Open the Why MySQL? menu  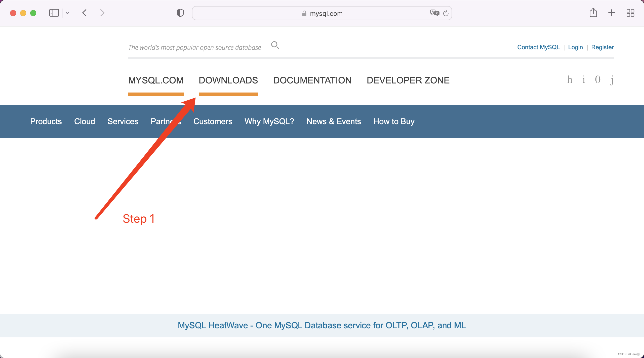pos(269,121)
